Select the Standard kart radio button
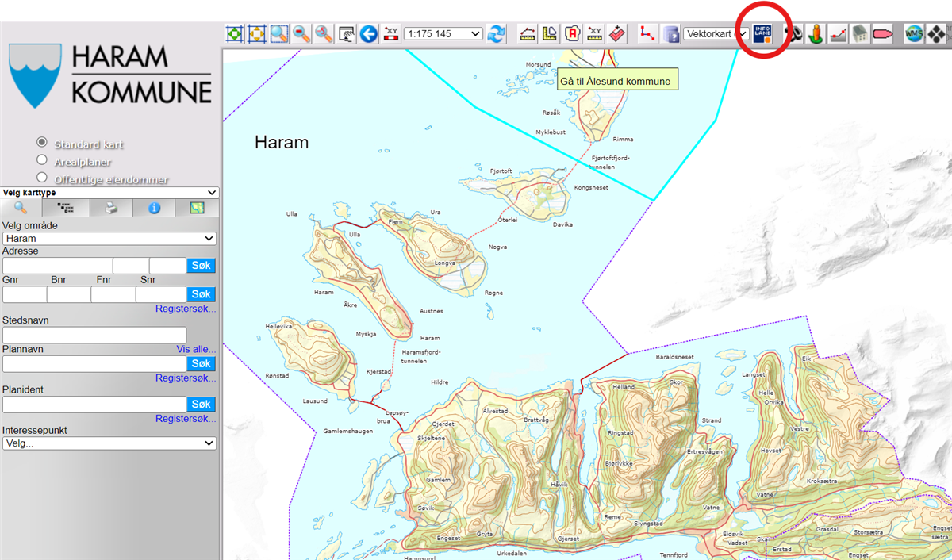Viewport: 952px width, 560px height. click(42, 143)
